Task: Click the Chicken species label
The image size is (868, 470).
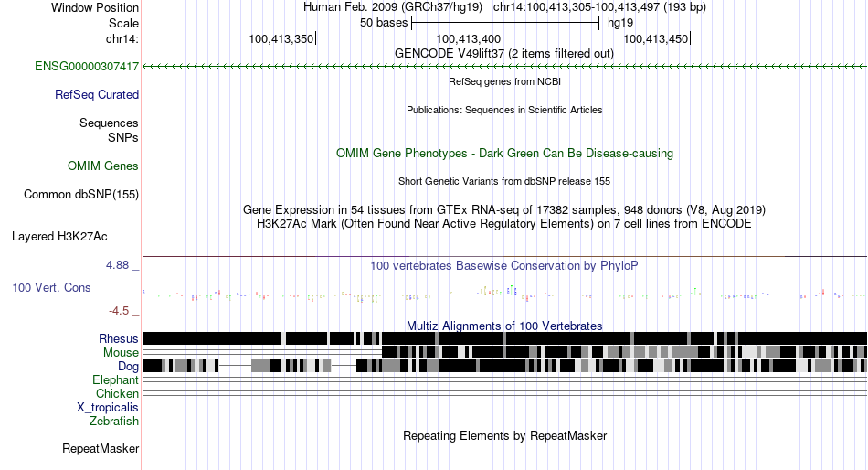Action: [117, 393]
